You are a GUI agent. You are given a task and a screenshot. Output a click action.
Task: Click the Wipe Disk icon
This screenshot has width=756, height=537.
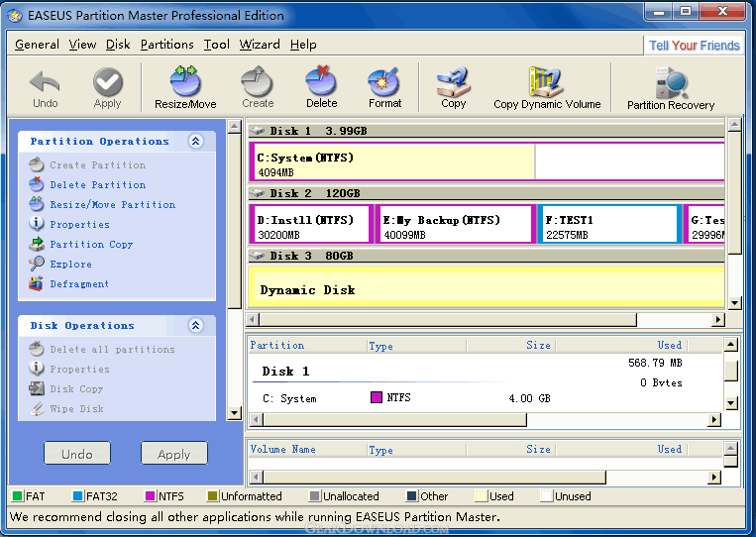[x=36, y=408]
